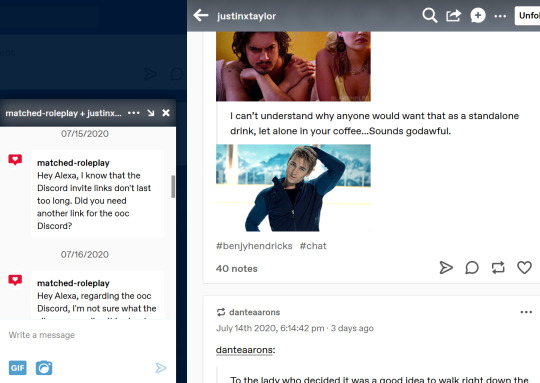Open message bubble icon in blog header

[x=478, y=15]
